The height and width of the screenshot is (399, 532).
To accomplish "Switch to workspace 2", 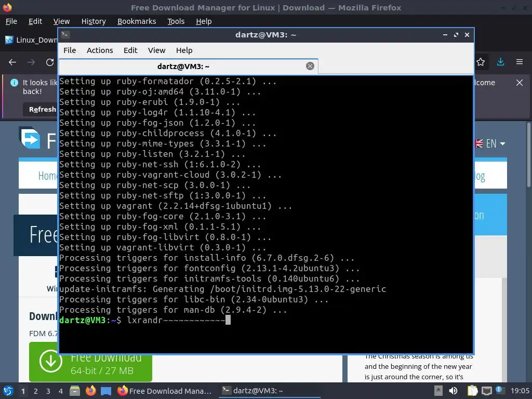I will 36,391.
